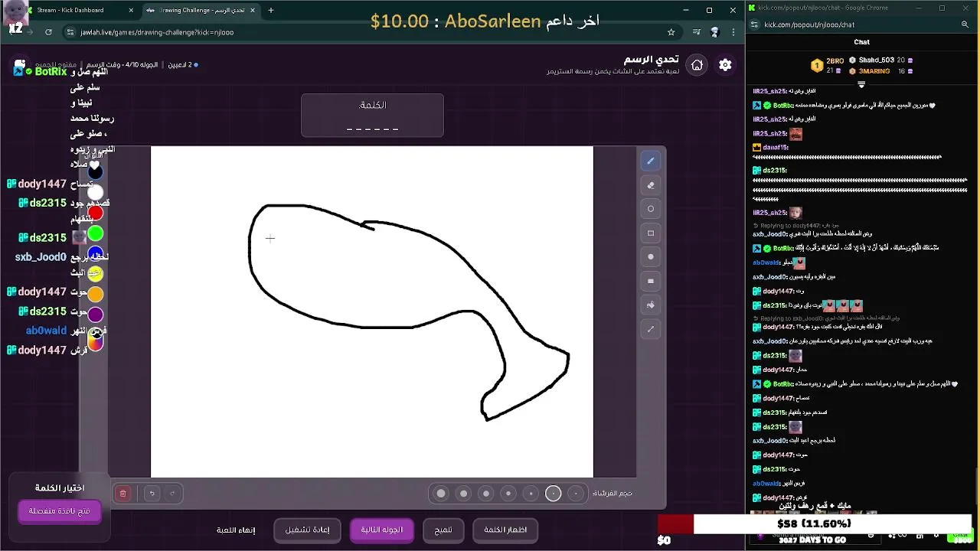980x551 pixels.
Task: Choose the filled rectangle shape tool
Action: pyautogui.click(x=651, y=281)
